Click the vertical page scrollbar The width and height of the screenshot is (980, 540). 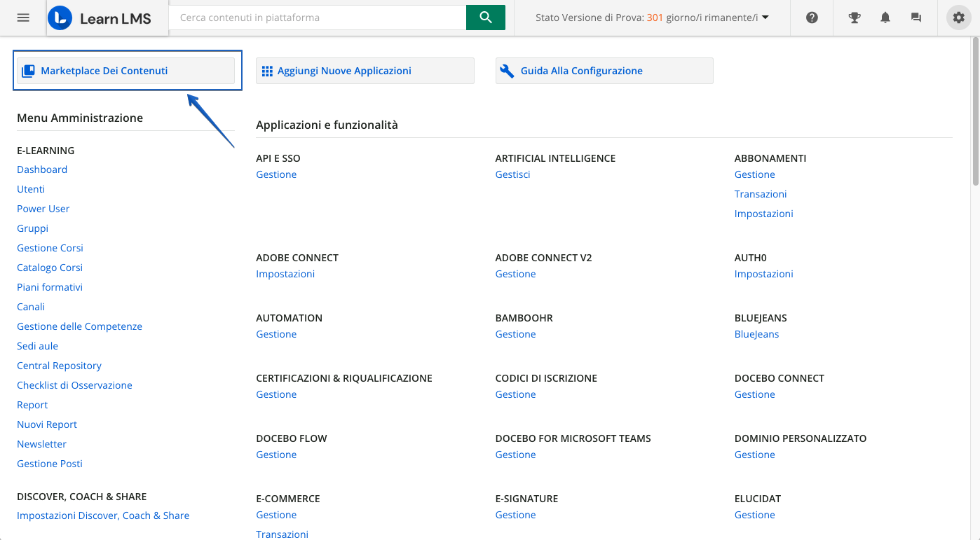point(976,112)
